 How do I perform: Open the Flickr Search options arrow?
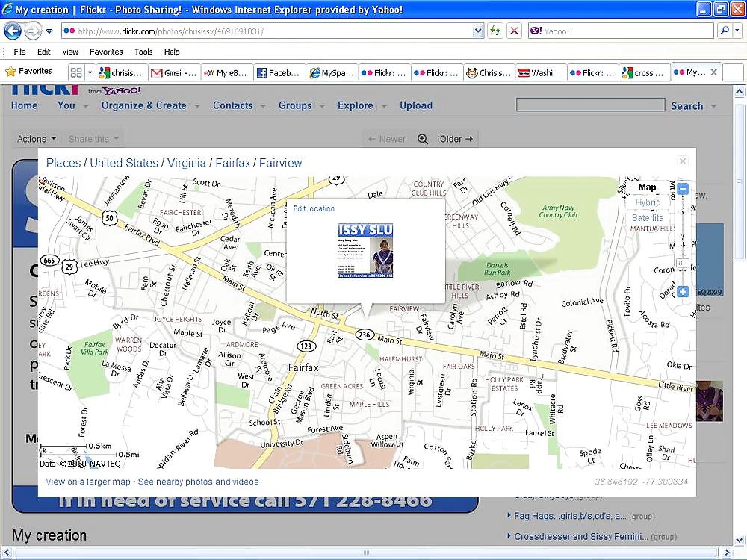(x=713, y=106)
